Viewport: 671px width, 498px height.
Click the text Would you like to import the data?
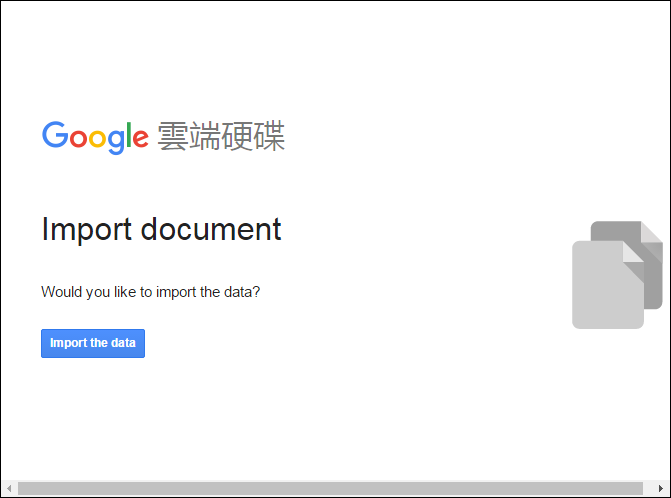(151, 292)
